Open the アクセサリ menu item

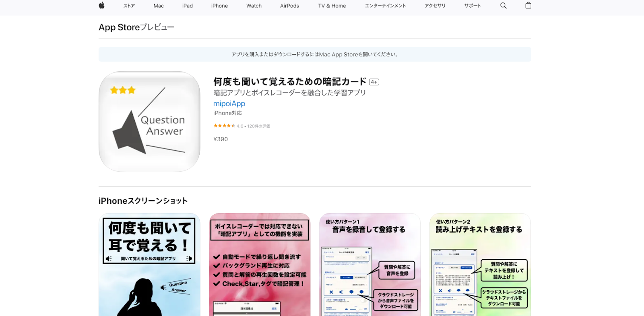tap(435, 6)
